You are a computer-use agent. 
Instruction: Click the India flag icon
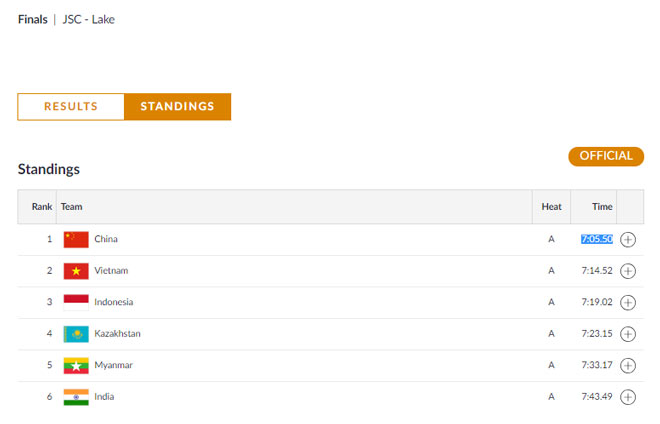76,397
